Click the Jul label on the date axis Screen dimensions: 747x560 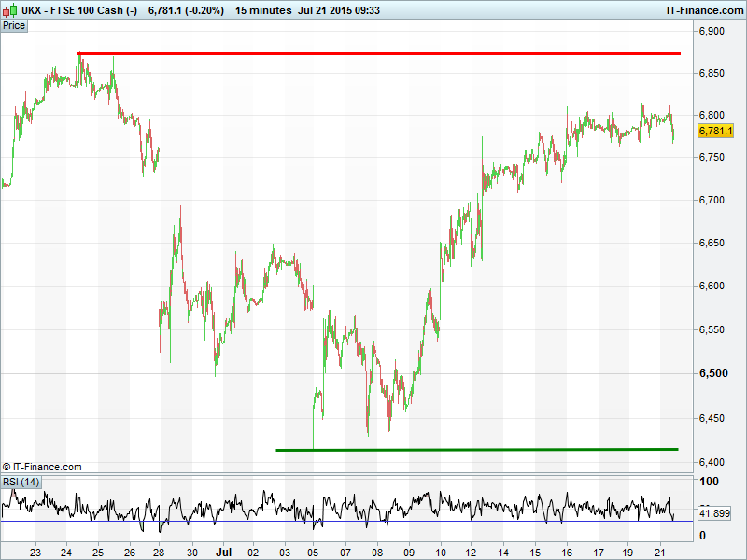click(x=222, y=552)
